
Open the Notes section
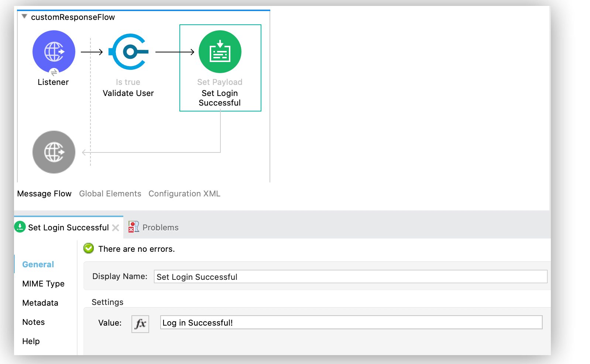tap(34, 322)
